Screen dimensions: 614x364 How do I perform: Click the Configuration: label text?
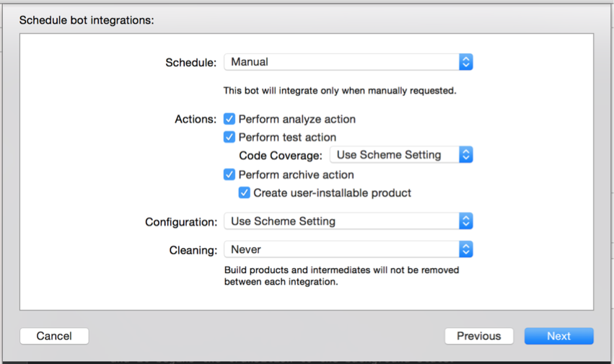[x=181, y=222]
